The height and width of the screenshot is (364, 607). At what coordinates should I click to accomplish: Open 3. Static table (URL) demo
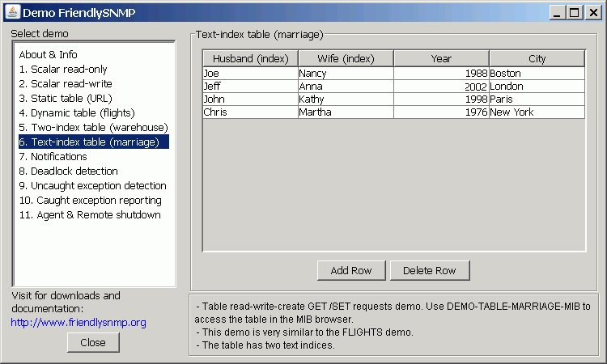(x=94, y=98)
